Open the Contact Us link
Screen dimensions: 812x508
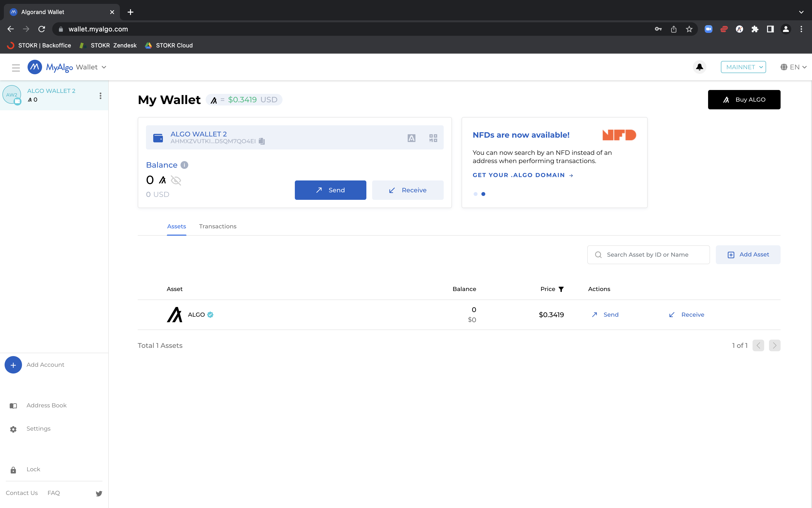(22, 493)
